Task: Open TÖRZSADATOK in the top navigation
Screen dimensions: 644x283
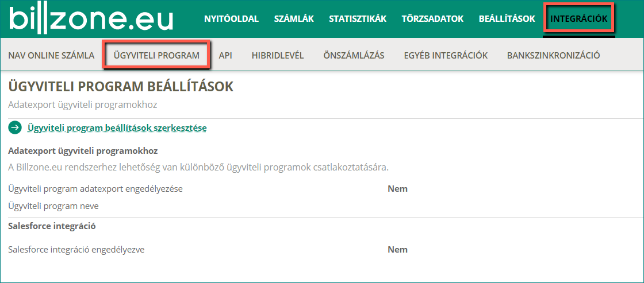Action: pyautogui.click(x=433, y=19)
